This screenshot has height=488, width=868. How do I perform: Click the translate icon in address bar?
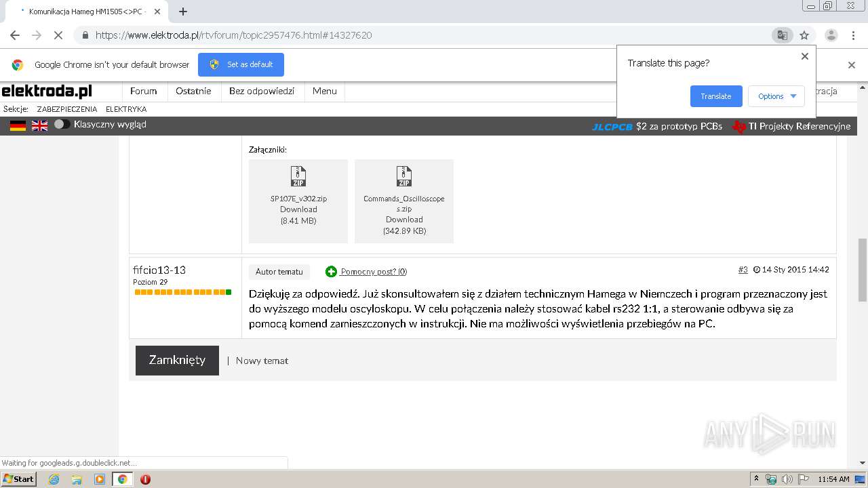[782, 35]
